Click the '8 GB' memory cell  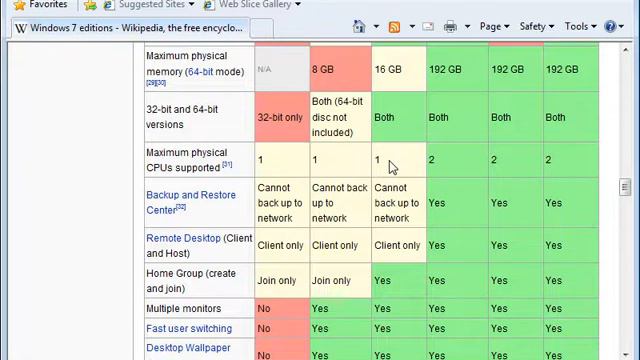point(340,69)
